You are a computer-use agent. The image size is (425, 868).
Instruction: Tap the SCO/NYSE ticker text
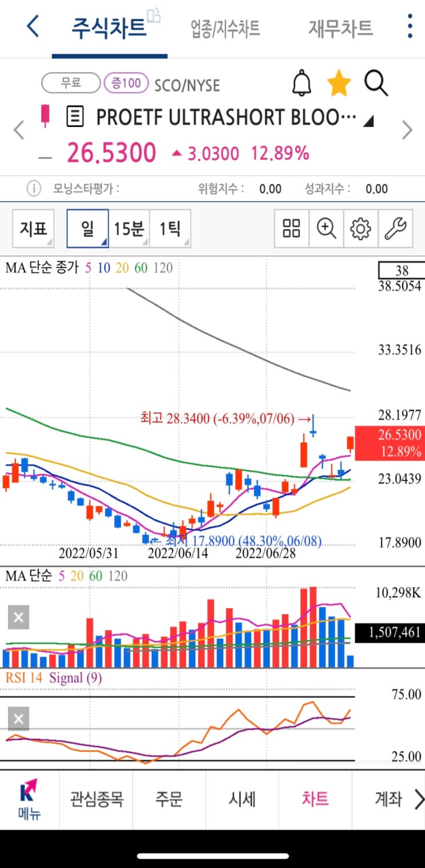point(187,85)
